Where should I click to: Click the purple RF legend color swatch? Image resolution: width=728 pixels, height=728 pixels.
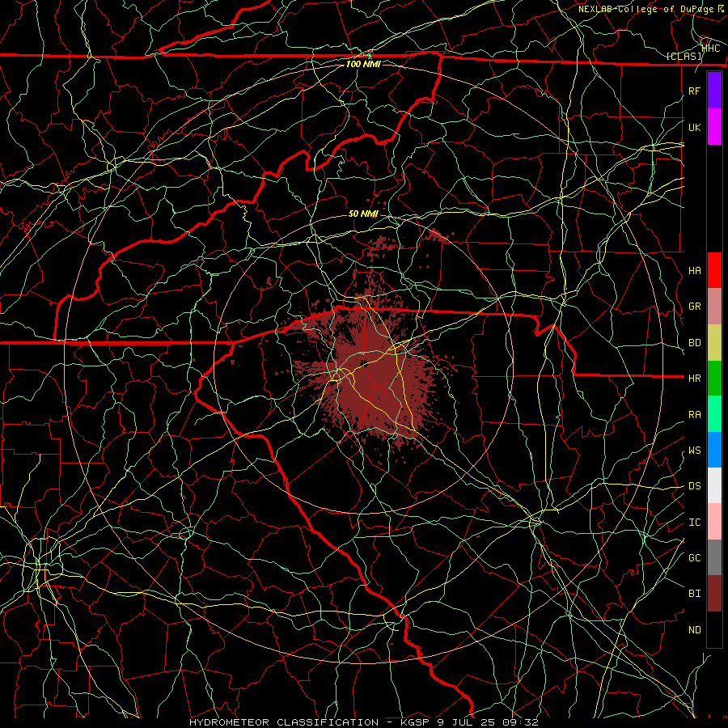click(714, 91)
